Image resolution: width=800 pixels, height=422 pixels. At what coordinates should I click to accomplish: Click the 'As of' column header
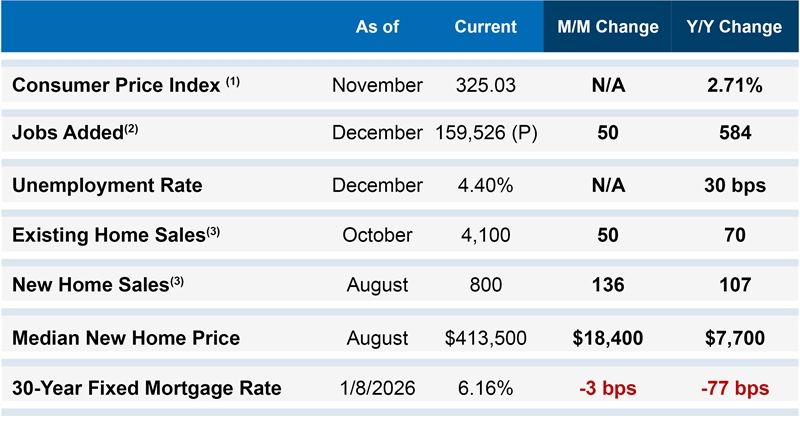(377, 27)
